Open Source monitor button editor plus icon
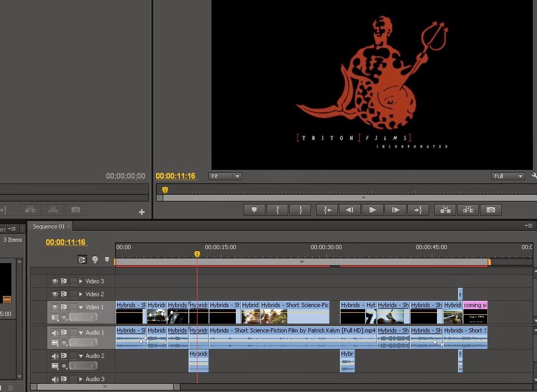 click(142, 212)
